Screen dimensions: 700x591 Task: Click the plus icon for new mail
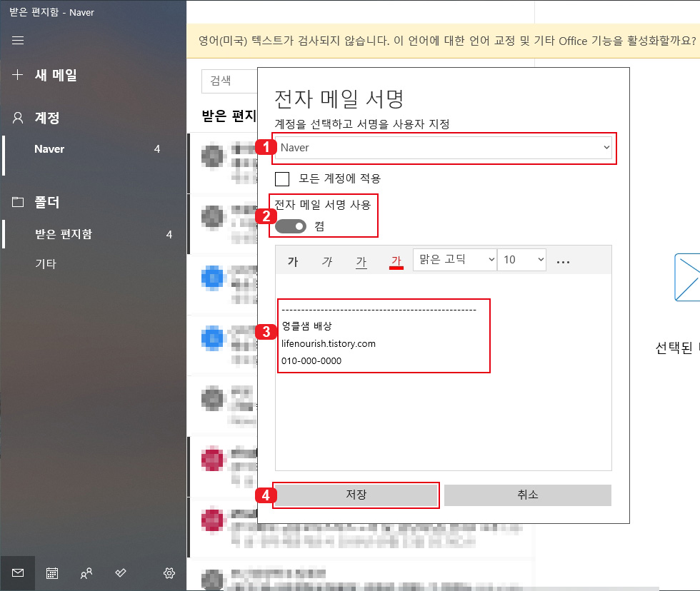[x=17, y=74]
